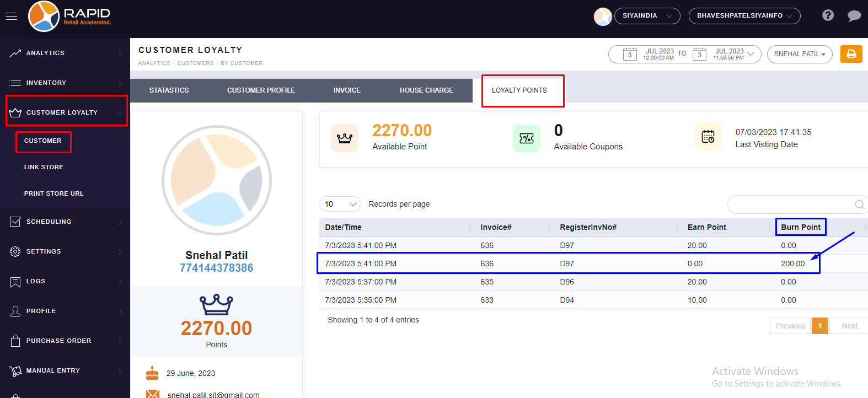The image size is (868, 398).
Task: Switch to the Customer Profile tab
Action: click(261, 90)
